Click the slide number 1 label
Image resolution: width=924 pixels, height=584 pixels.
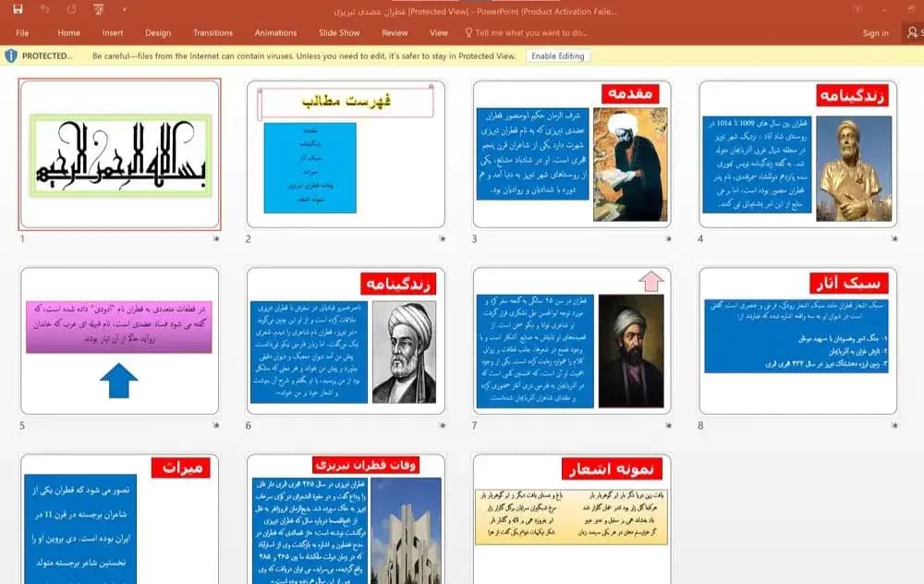click(22, 238)
